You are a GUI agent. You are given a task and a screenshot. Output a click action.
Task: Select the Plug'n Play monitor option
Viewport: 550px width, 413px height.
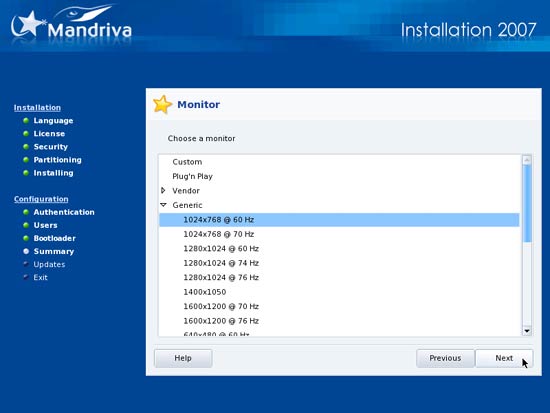point(339,176)
